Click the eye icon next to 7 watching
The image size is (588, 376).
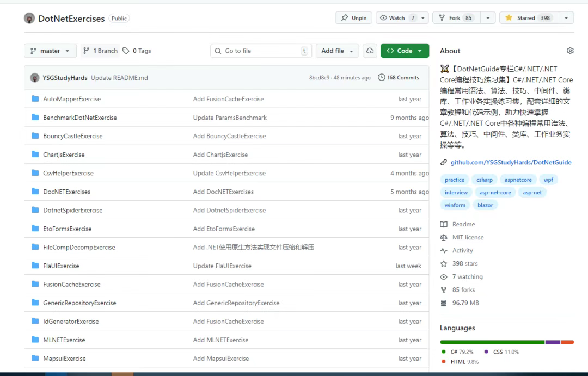[444, 276]
